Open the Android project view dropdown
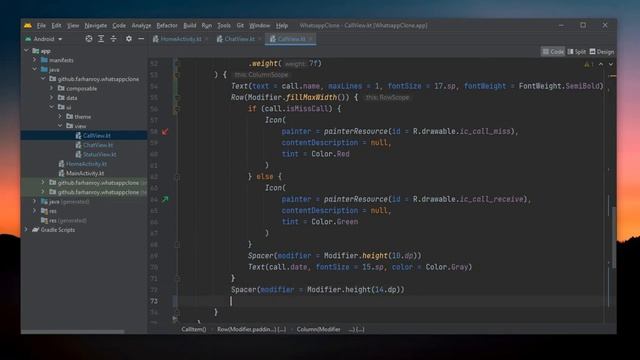 (x=44, y=39)
